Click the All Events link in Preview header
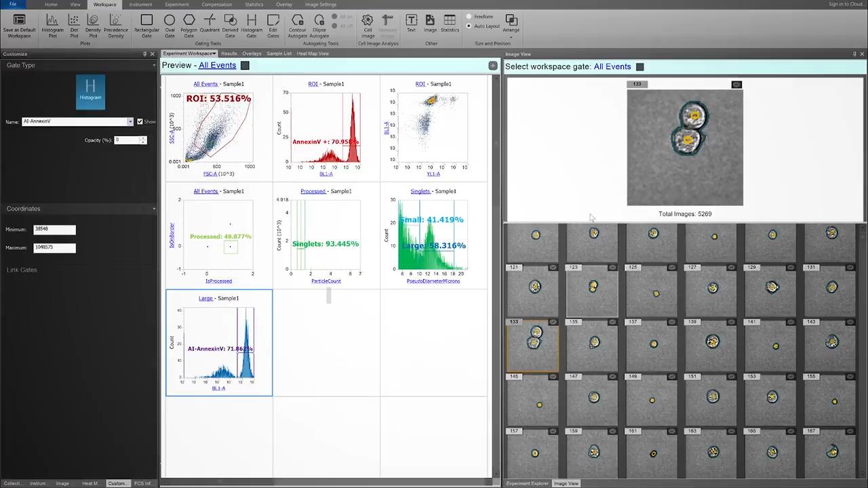This screenshot has height=488, width=868. coord(217,66)
